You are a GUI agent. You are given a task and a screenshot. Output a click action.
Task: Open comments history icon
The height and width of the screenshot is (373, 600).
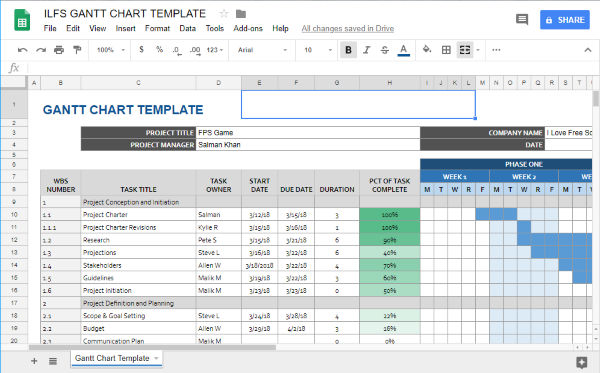pyautogui.click(x=522, y=20)
